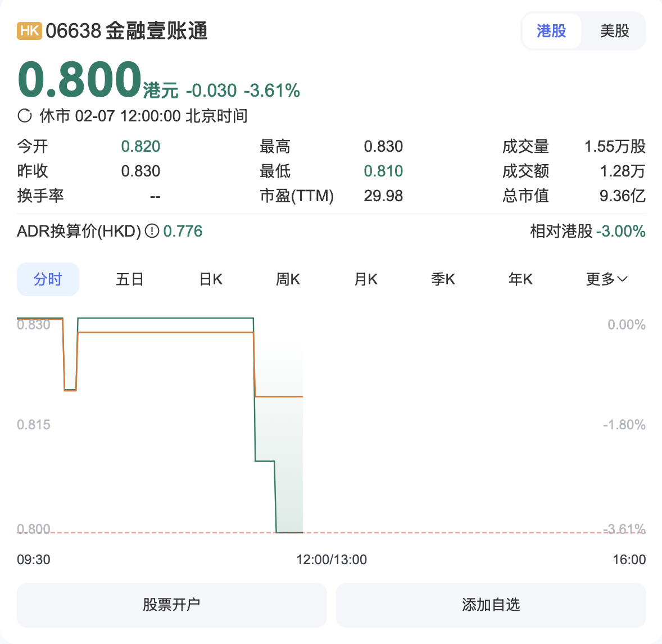Toggle the 季K quarterly chart option
Viewport: 662px width, 644px height.
click(x=443, y=279)
